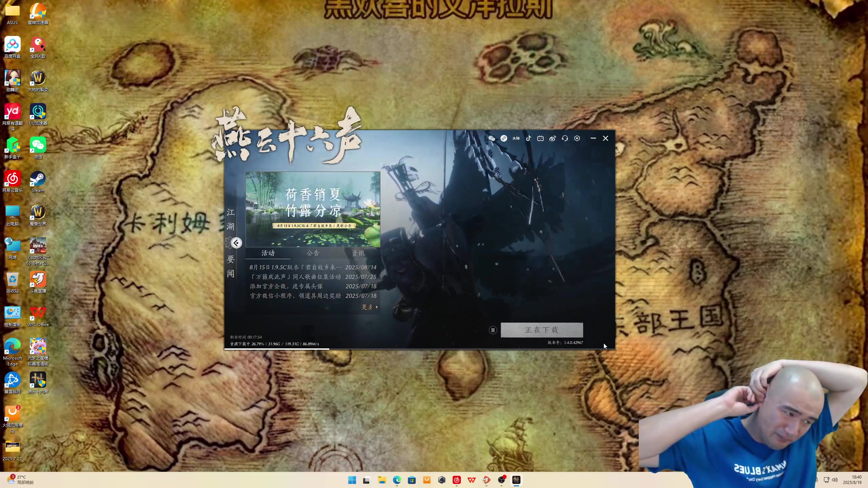Viewport: 868px width, 488px height.
Task: Pause the game download
Action: click(x=493, y=330)
